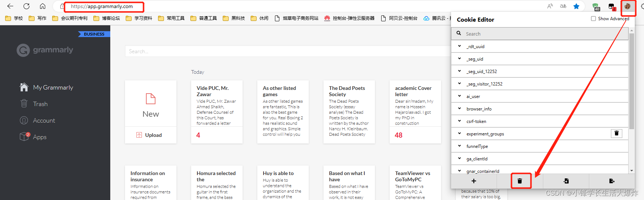Open Account in the sidebar

point(37,120)
